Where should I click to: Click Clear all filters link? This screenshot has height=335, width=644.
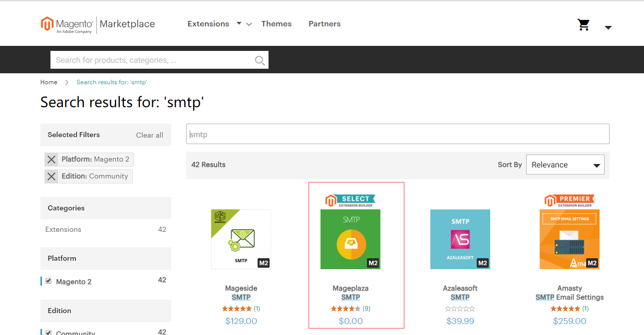coord(150,135)
